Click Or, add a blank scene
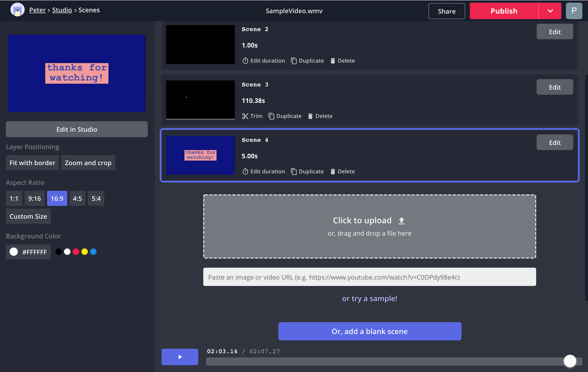 coord(370,331)
